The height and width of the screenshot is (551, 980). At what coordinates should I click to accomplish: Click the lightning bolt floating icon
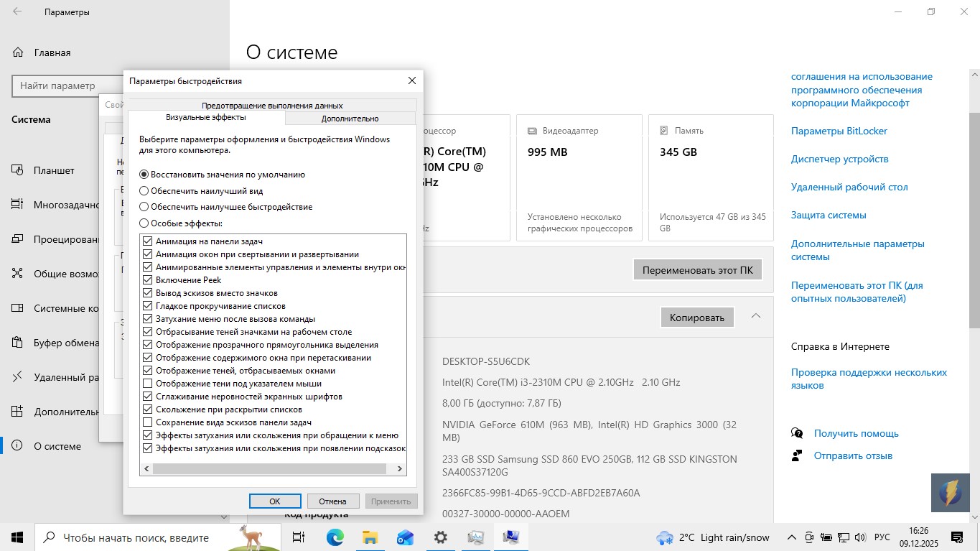951,493
